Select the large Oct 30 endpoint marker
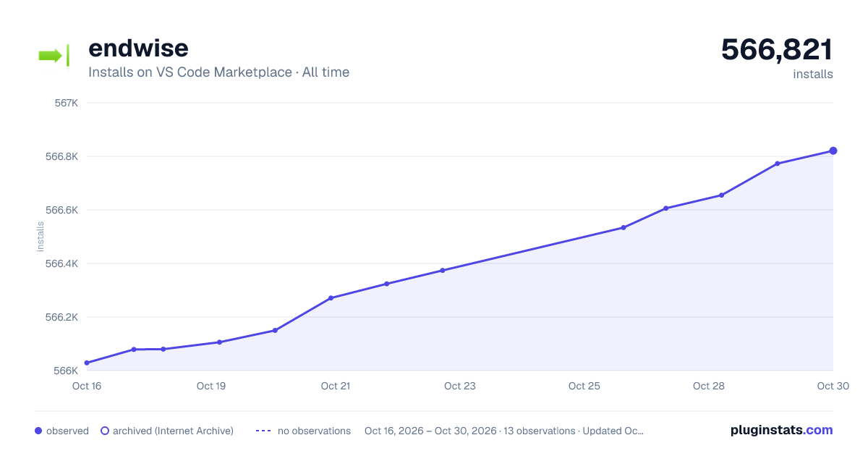This screenshot has height=456, width=868. [833, 151]
